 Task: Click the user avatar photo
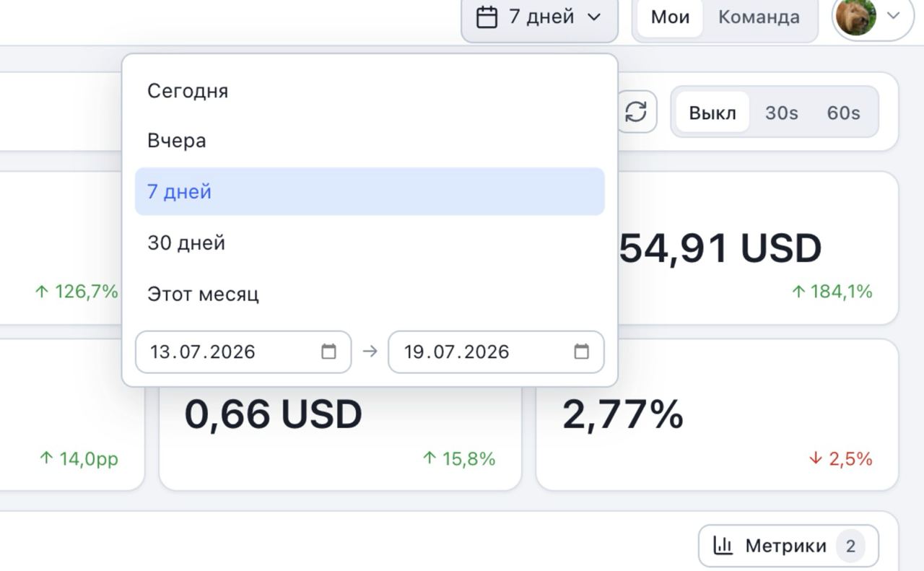(x=856, y=16)
